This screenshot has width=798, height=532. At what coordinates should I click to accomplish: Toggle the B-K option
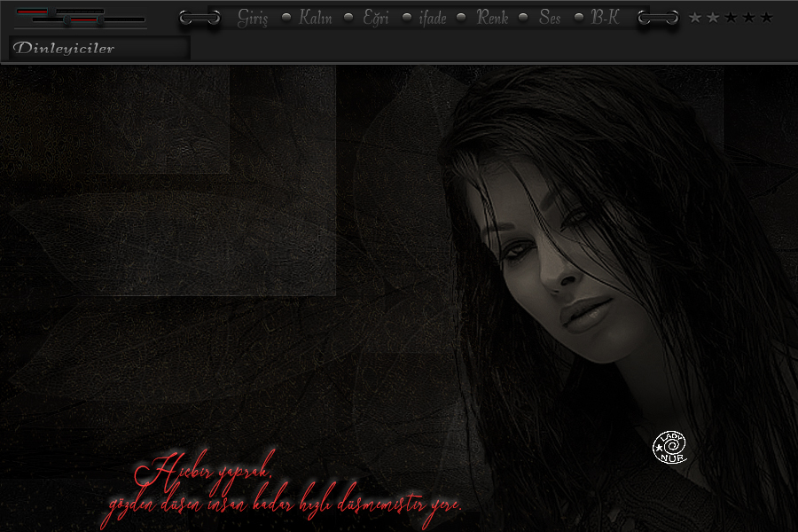(606, 18)
